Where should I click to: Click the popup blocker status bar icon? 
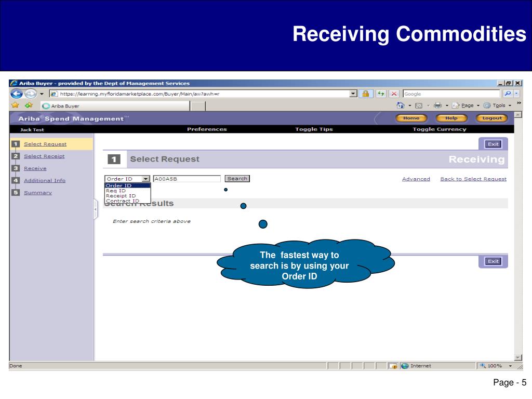click(x=393, y=366)
